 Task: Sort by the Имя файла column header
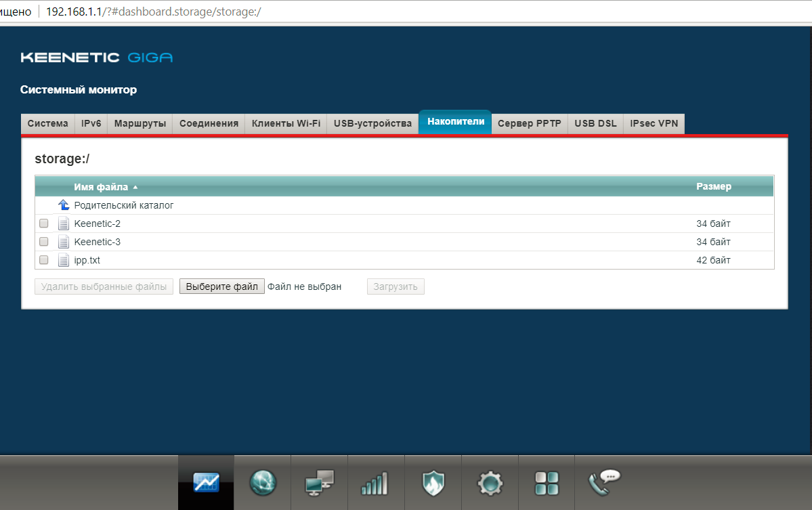click(101, 187)
